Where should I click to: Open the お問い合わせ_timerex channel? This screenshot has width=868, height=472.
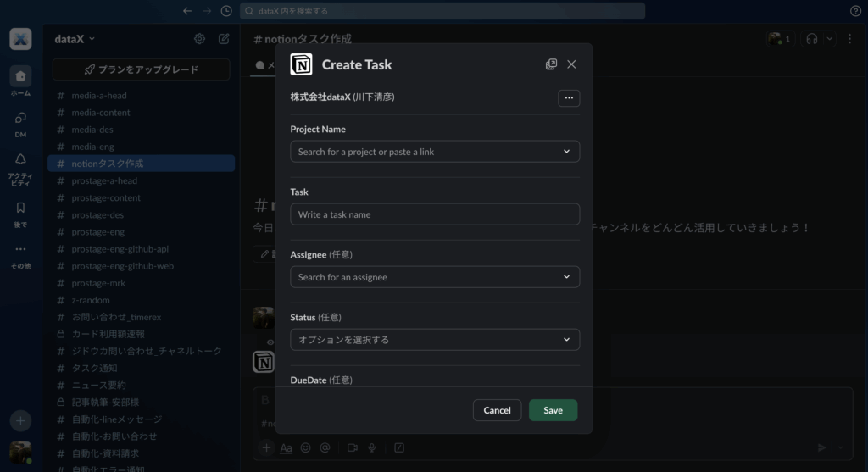tap(142, 317)
